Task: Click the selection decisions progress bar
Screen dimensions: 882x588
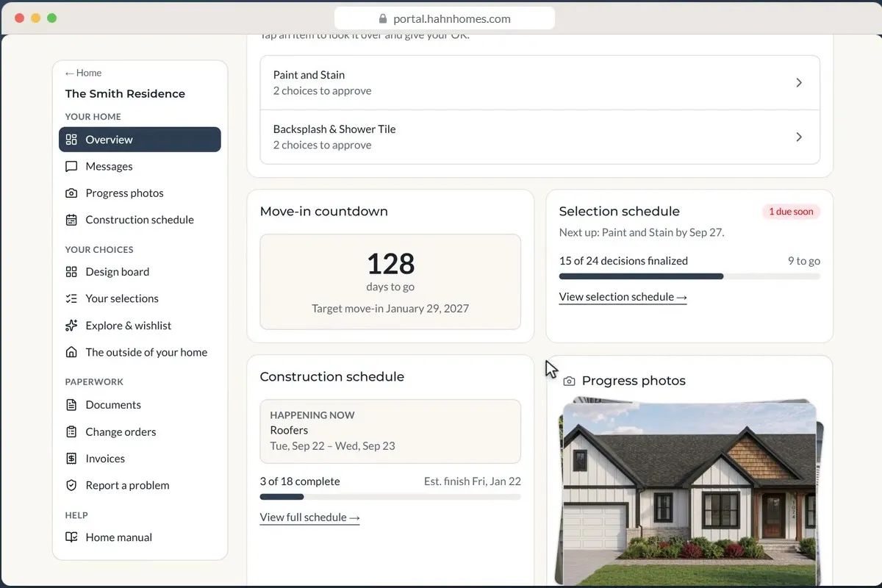Action: click(x=689, y=276)
